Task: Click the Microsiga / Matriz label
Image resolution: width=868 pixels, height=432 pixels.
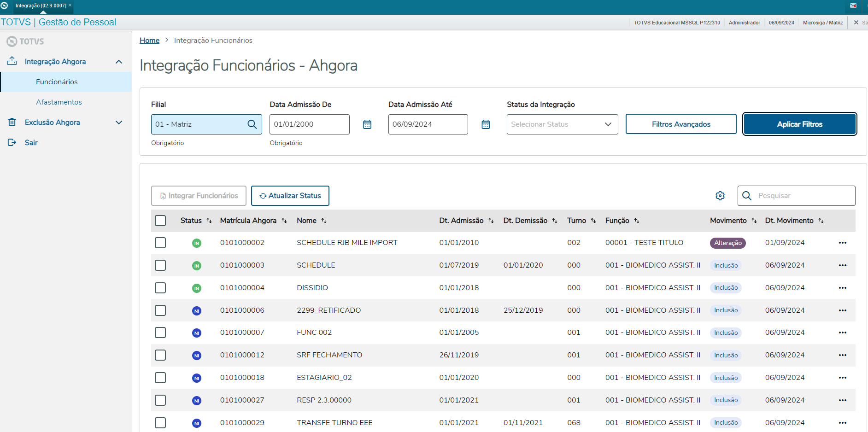Action: coord(823,23)
